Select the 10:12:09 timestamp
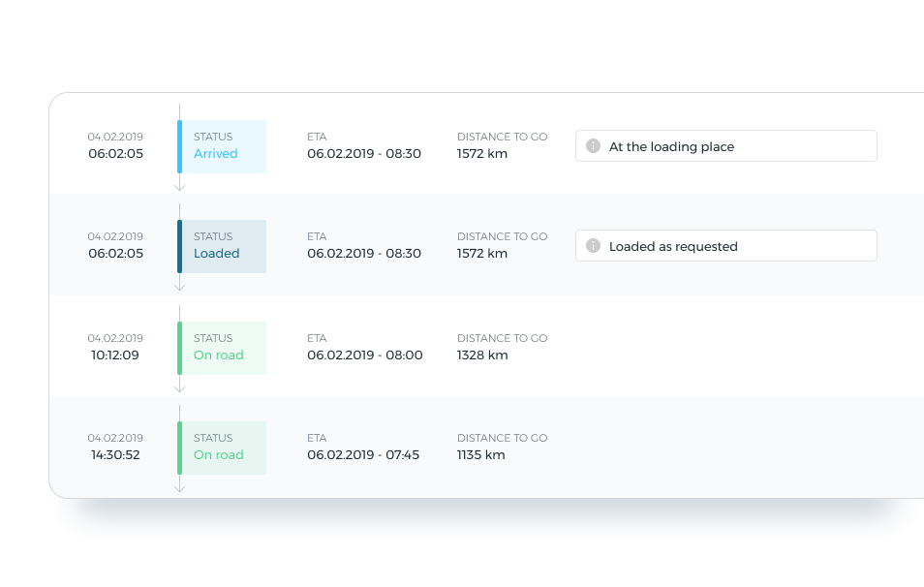Image resolution: width=924 pixels, height=587 pixels. coord(115,355)
